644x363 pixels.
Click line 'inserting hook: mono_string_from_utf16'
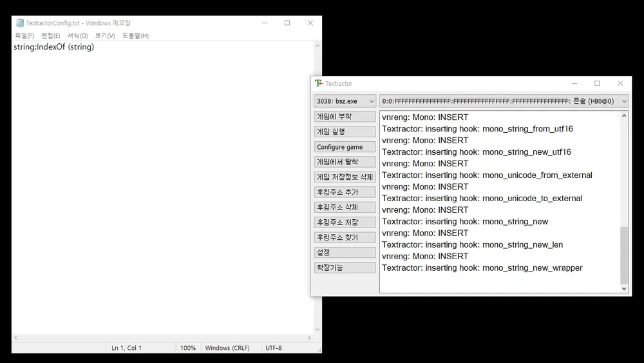pyautogui.click(x=477, y=129)
